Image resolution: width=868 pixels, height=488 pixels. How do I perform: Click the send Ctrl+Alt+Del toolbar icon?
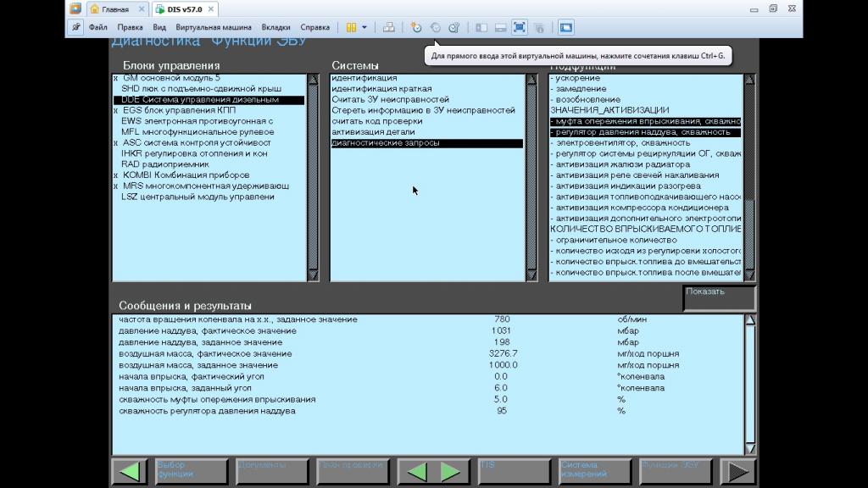(x=389, y=27)
